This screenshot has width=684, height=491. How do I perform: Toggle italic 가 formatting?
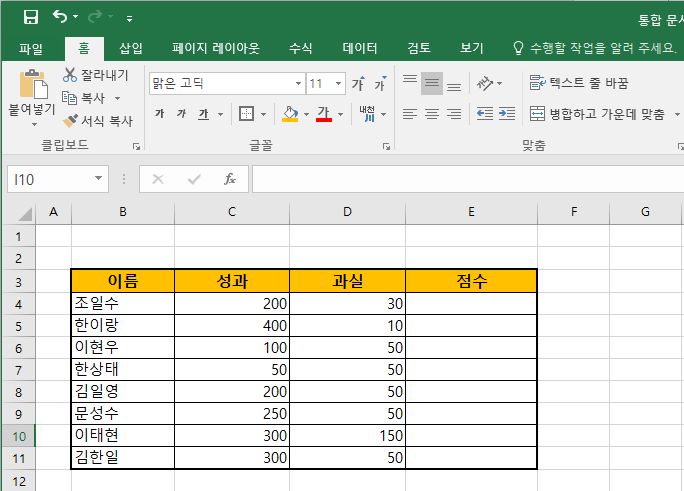point(181,114)
